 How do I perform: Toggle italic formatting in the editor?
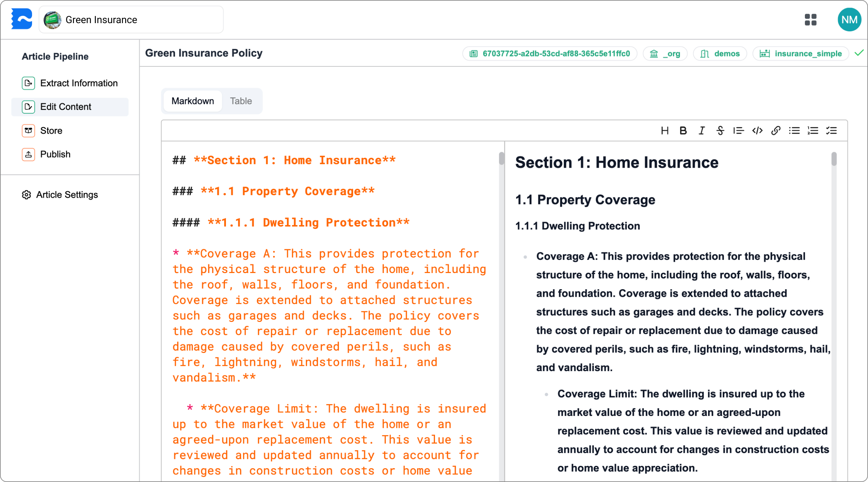(x=701, y=131)
